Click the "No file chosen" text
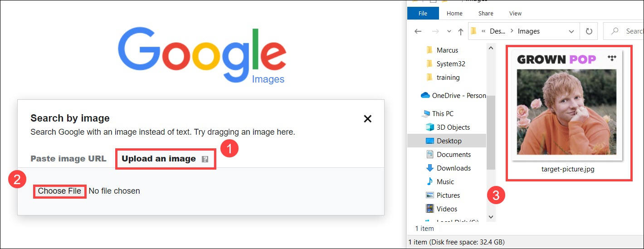644x249 pixels. [114, 191]
